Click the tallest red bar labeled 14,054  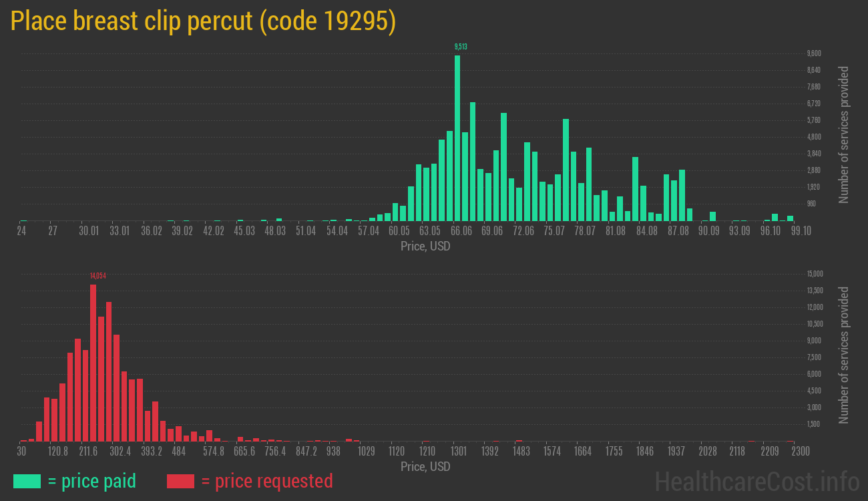(x=93, y=362)
